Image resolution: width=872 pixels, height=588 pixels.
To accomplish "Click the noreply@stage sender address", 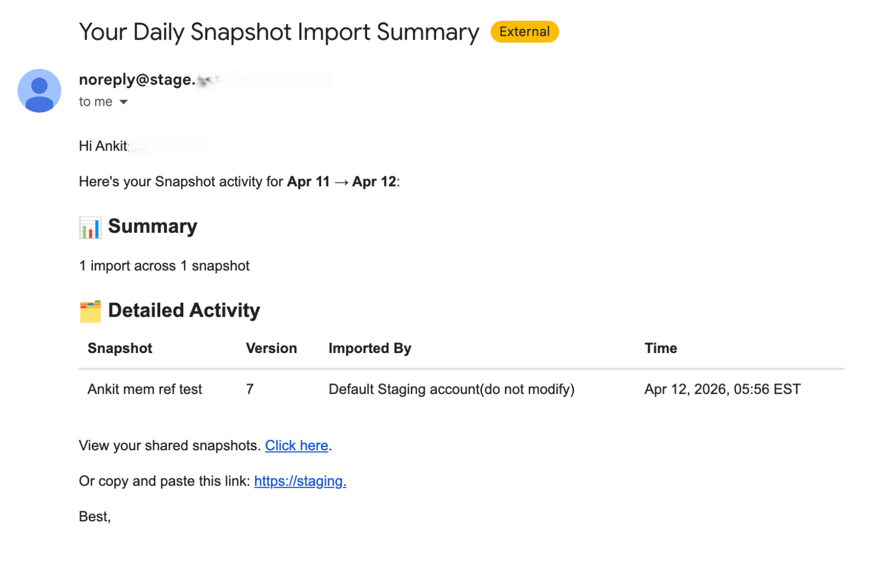I will (x=137, y=80).
